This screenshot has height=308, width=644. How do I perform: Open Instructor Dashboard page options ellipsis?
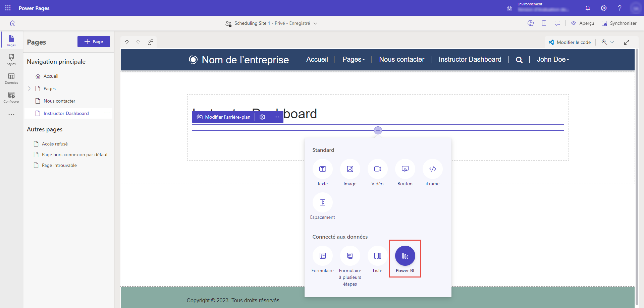107,113
